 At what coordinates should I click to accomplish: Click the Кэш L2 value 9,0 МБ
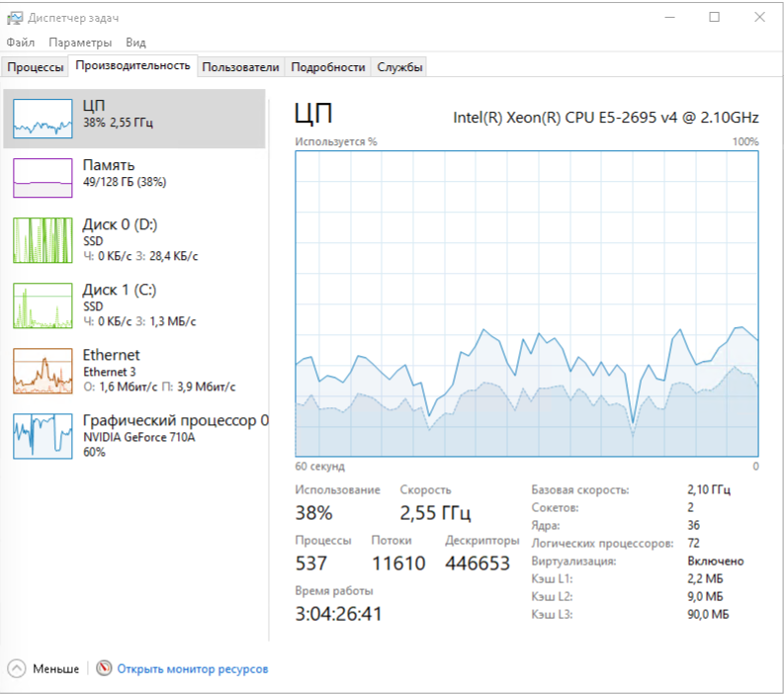coord(705,596)
